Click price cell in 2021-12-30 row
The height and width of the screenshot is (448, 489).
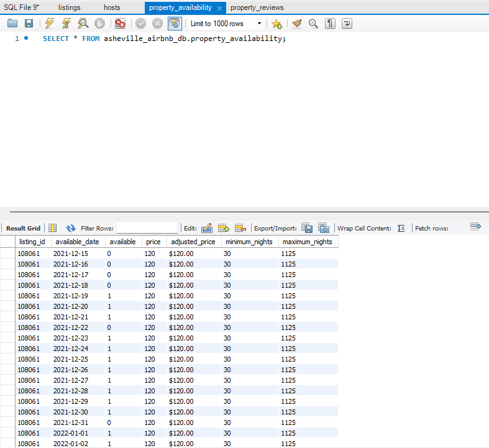tap(154, 412)
